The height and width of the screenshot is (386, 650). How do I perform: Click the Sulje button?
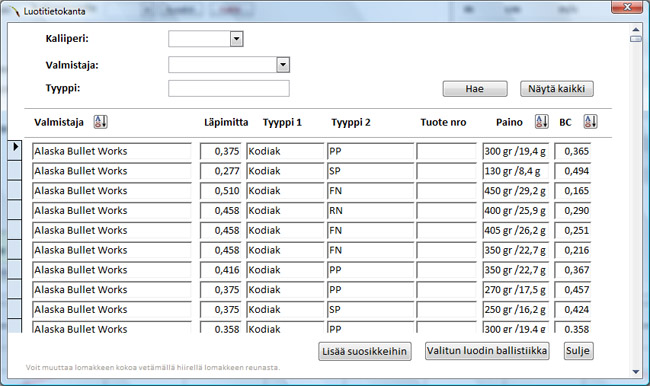[578, 351]
